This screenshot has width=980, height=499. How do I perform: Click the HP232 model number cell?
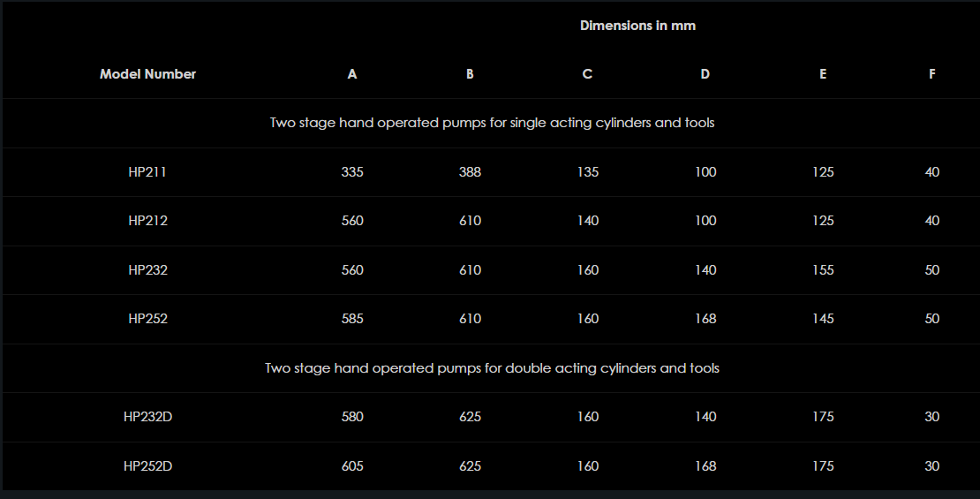pyautogui.click(x=147, y=270)
